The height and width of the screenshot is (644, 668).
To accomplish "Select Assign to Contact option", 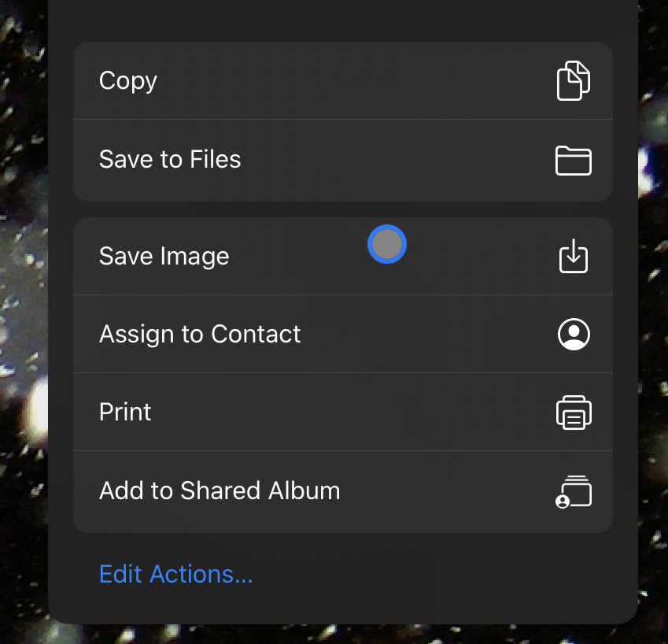I will 343,334.
